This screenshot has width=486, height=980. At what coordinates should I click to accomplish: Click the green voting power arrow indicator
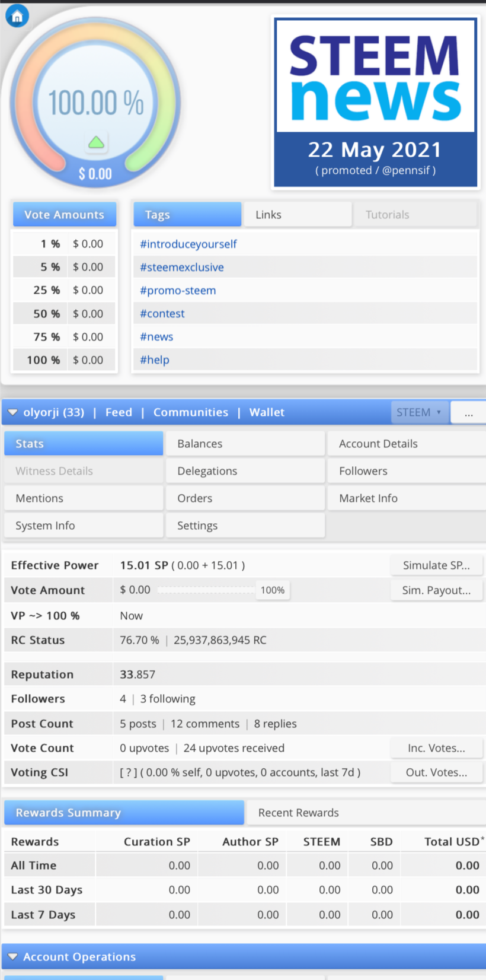tap(96, 142)
